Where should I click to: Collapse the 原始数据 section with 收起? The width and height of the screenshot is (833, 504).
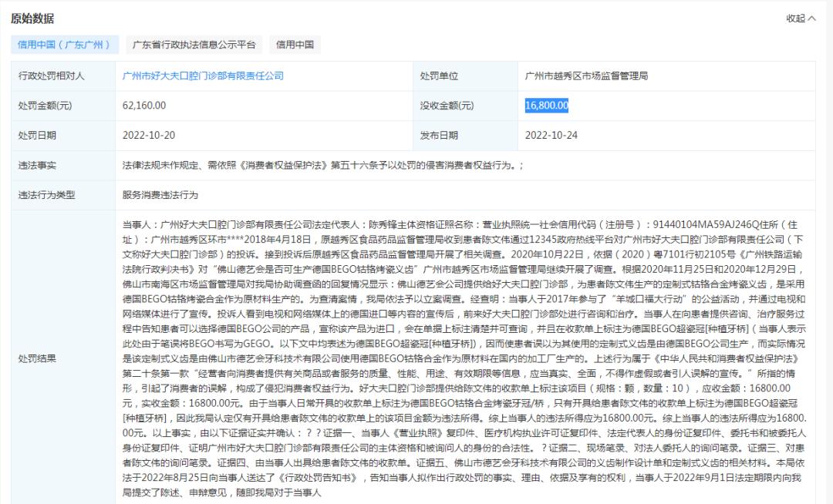click(800, 18)
